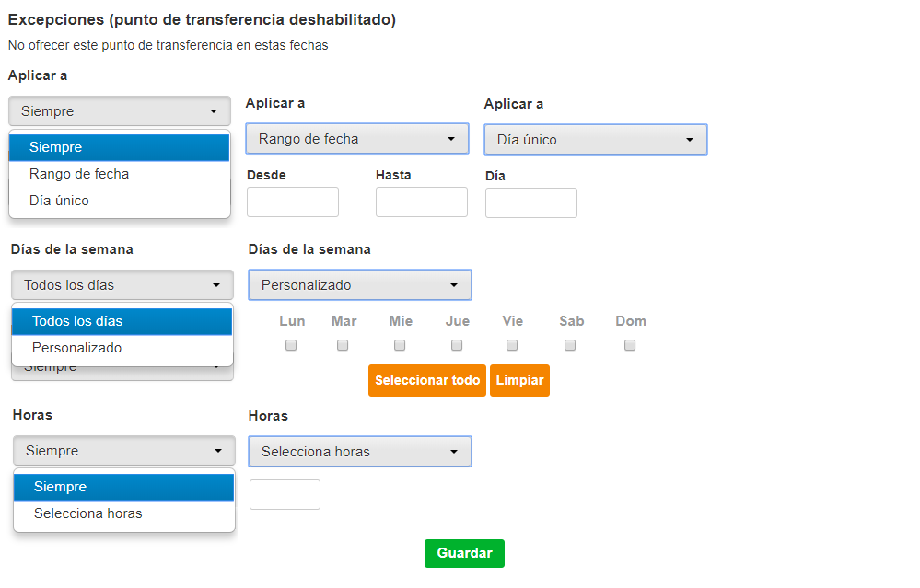Image resolution: width=920 pixels, height=588 pixels.
Task: Tick the Mie day checkbox
Action: coord(400,345)
